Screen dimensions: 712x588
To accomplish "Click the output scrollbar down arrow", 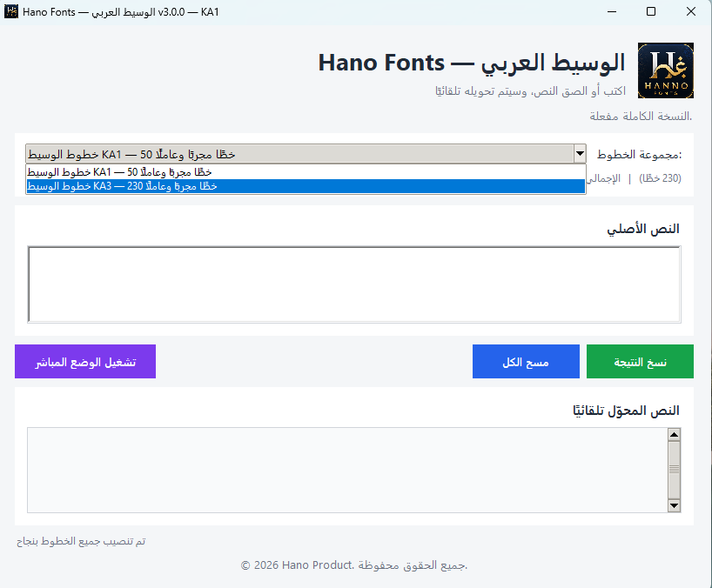I will click(675, 505).
